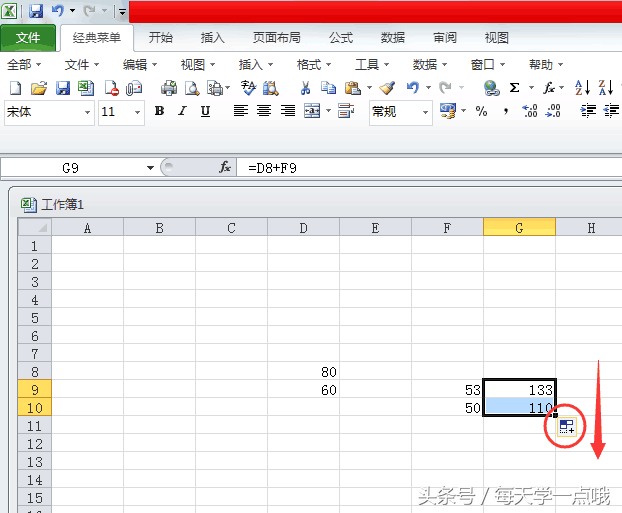Viewport: 622px width, 513px height.
Task: Switch to 公式 ribbon tab
Action: click(341, 38)
